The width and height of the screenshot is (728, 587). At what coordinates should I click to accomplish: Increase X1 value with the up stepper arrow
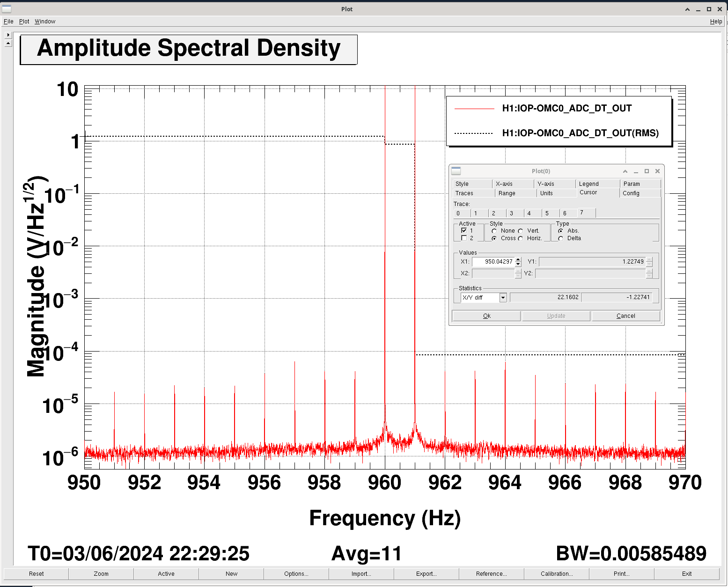point(518,259)
